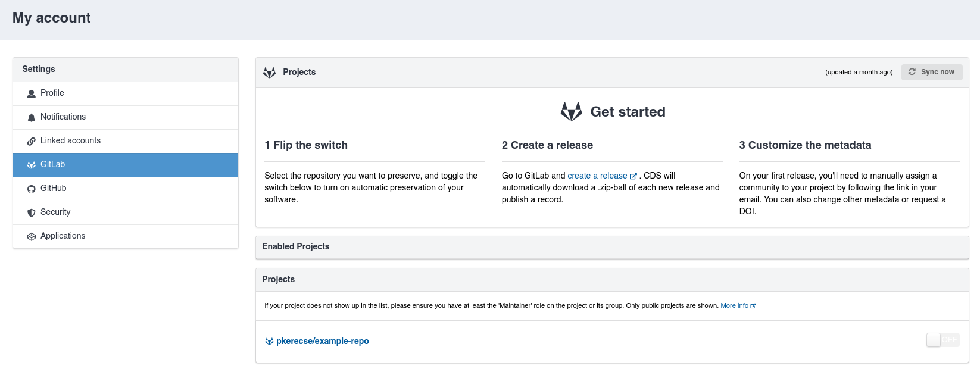980x375 pixels.
Task: Click the 'My account' page title
Action: [x=52, y=18]
